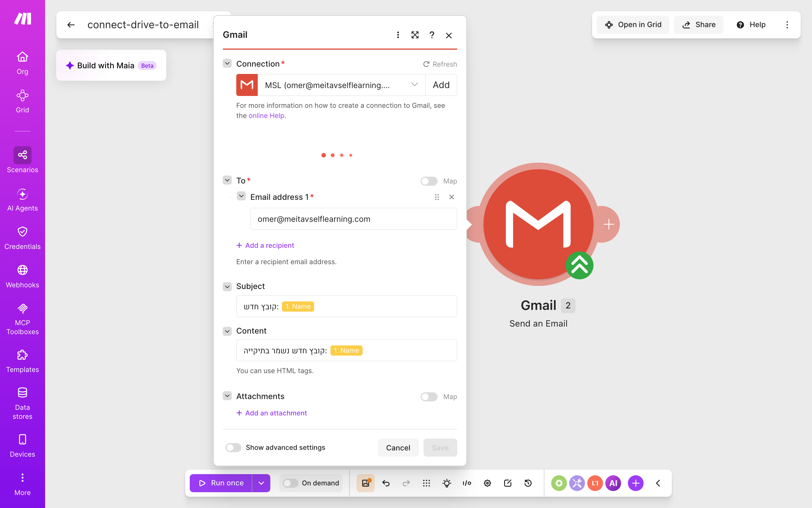The image size is (812, 508).
Task: Add a favorite app with the plus
Action: tap(636, 483)
